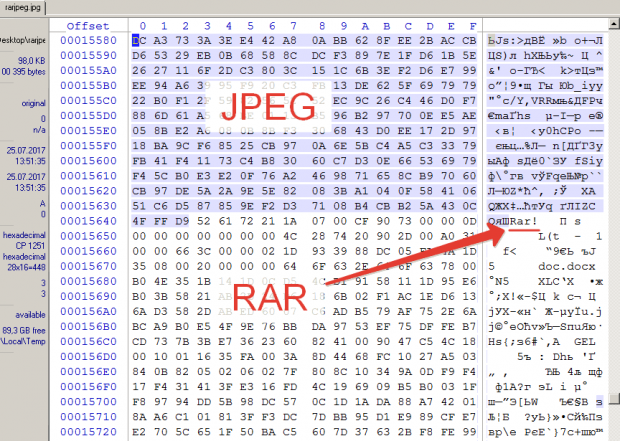This screenshot has height=441, width=620.
Task: Click ASCII text XLC'X in row 00015680
Action: [556, 281]
